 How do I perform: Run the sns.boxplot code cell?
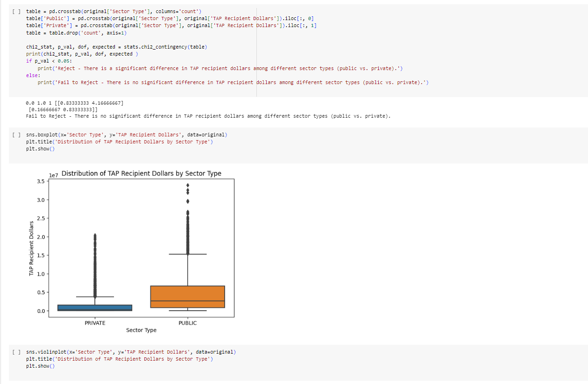(16, 135)
